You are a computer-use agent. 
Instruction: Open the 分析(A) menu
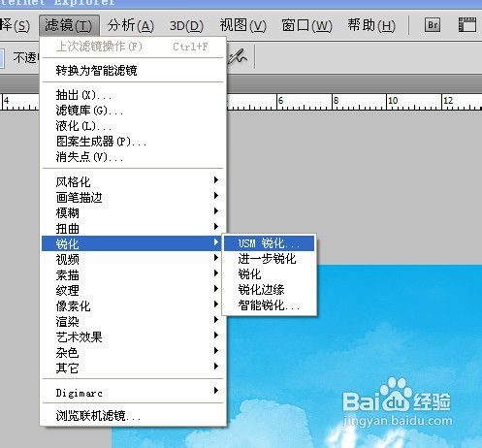131,25
